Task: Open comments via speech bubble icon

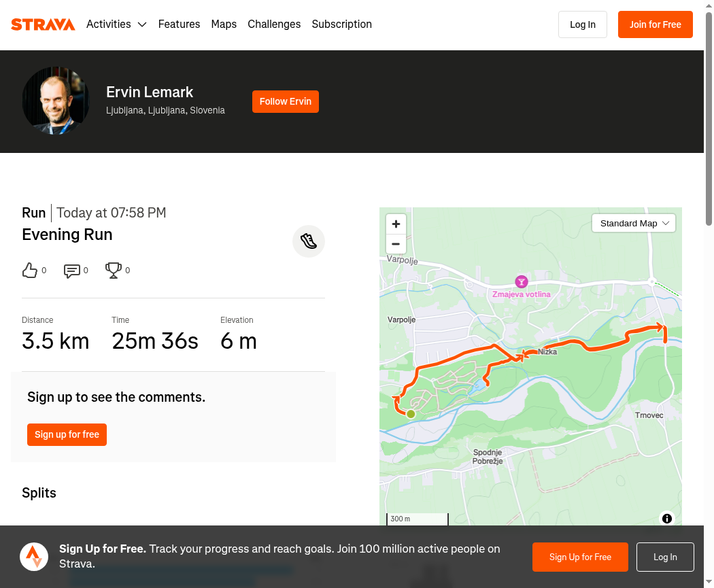Action: pyautogui.click(x=72, y=271)
